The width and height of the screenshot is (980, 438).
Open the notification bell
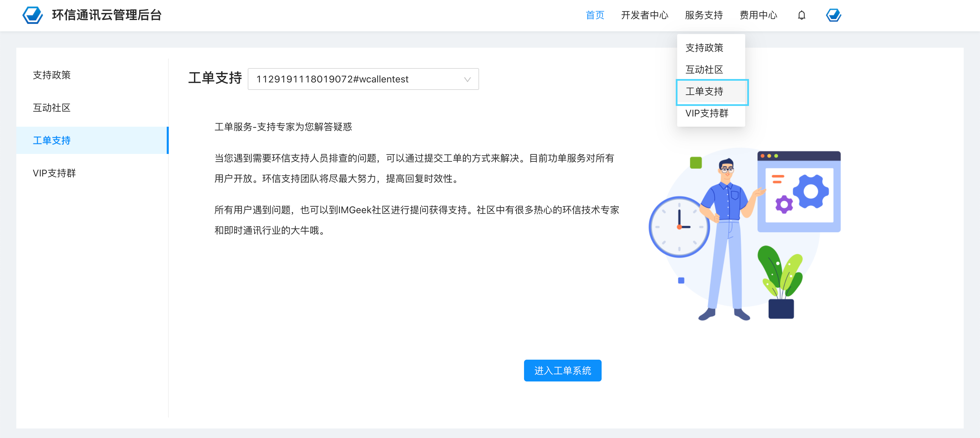tap(802, 15)
